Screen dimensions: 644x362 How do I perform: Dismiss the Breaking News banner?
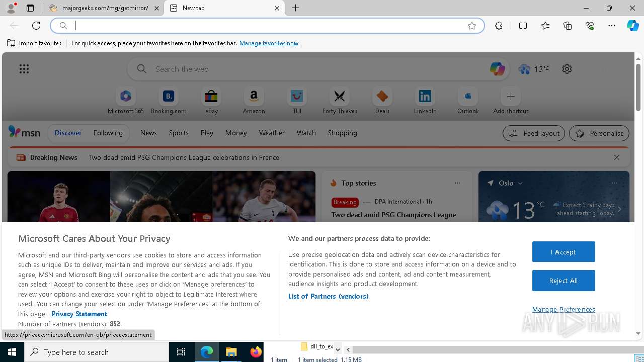[x=617, y=157]
